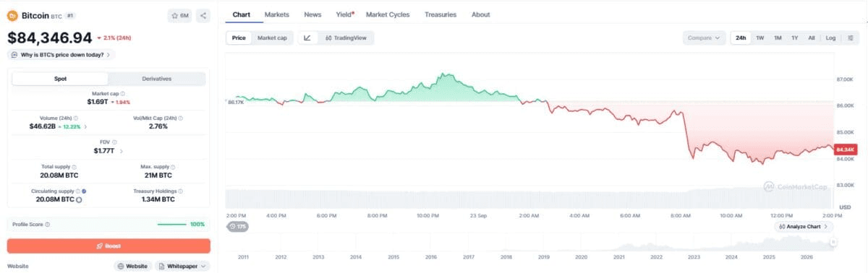
Task: Switch to TradingView chart
Action: click(346, 38)
